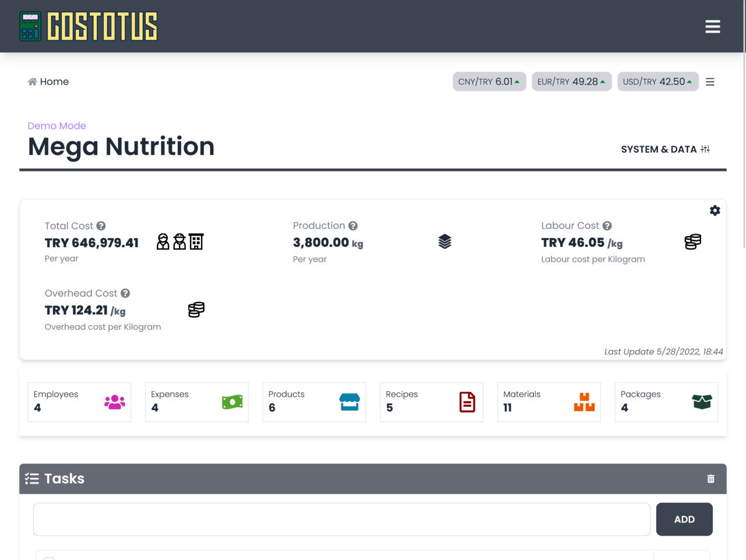The width and height of the screenshot is (746, 560).
Task: Click the Total Cost help icon
Action: pos(101,226)
